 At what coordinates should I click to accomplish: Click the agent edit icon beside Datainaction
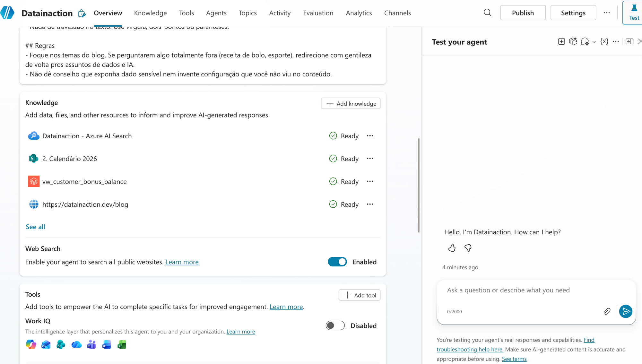82,13
